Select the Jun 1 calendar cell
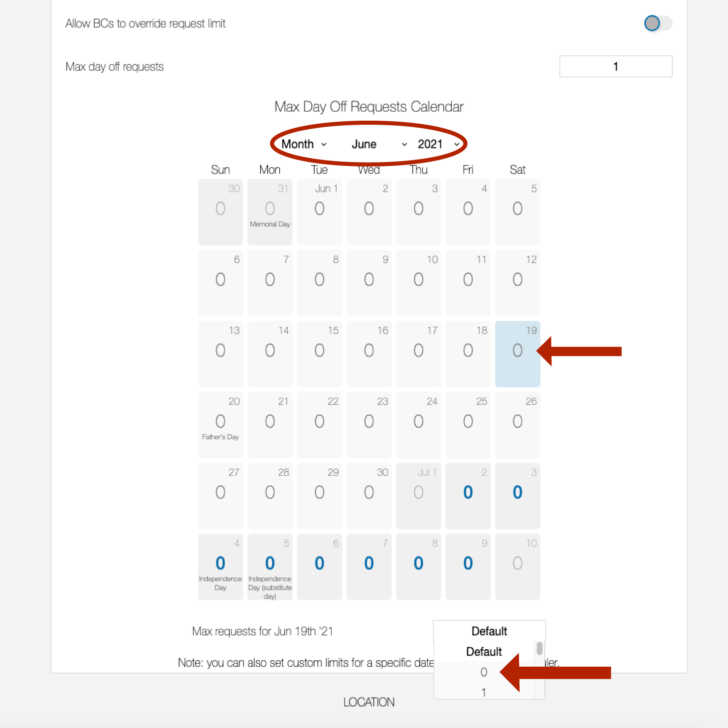Viewport: 728px width, 728px height. pyautogui.click(x=320, y=212)
